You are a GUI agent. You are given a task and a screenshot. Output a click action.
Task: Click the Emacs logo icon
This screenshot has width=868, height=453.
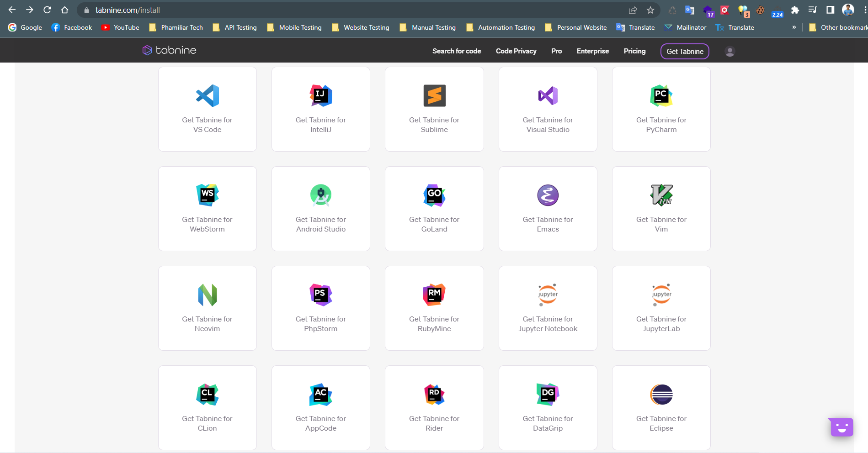(548, 195)
